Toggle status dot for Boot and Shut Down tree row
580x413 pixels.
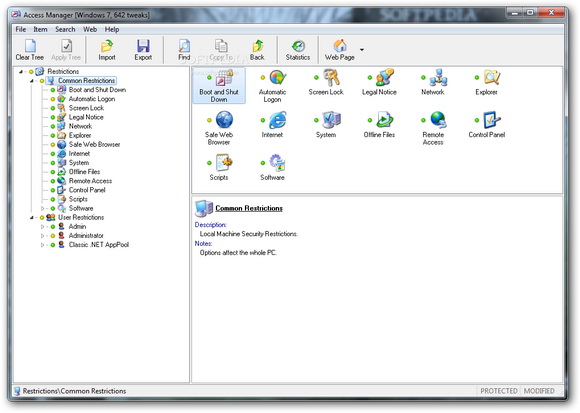tap(53, 90)
